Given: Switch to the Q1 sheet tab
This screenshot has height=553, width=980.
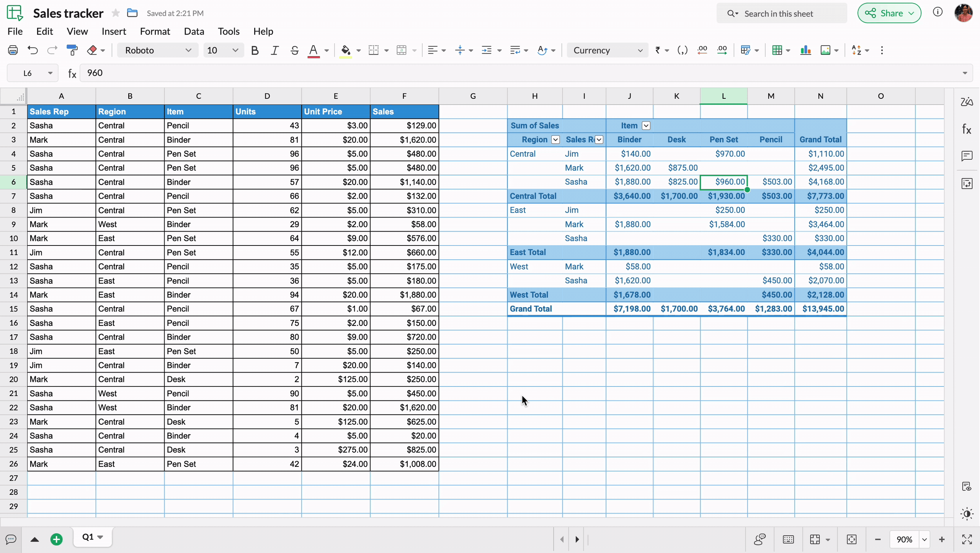Looking at the screenshot, I should click(88, 537).
